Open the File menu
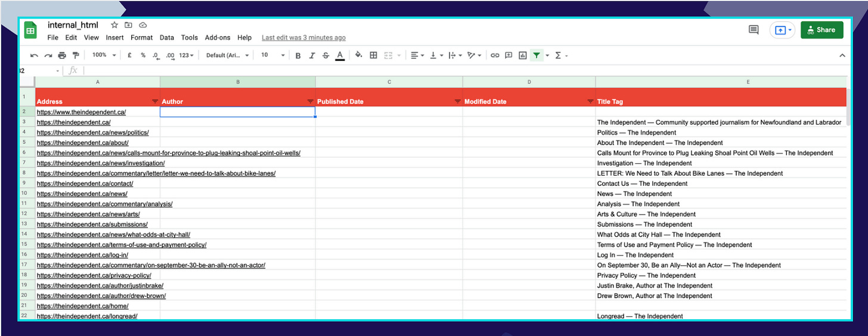 click(x=53, y=38)
